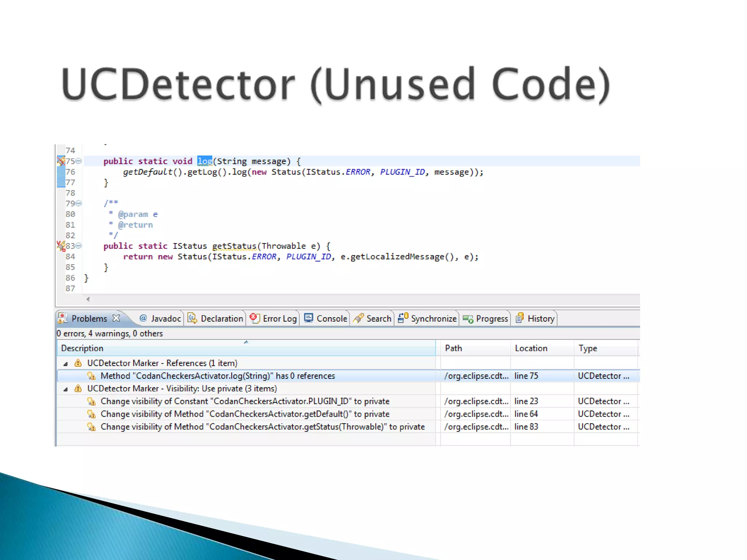Click the Synchronize tab icon

[x=403, y=318]
